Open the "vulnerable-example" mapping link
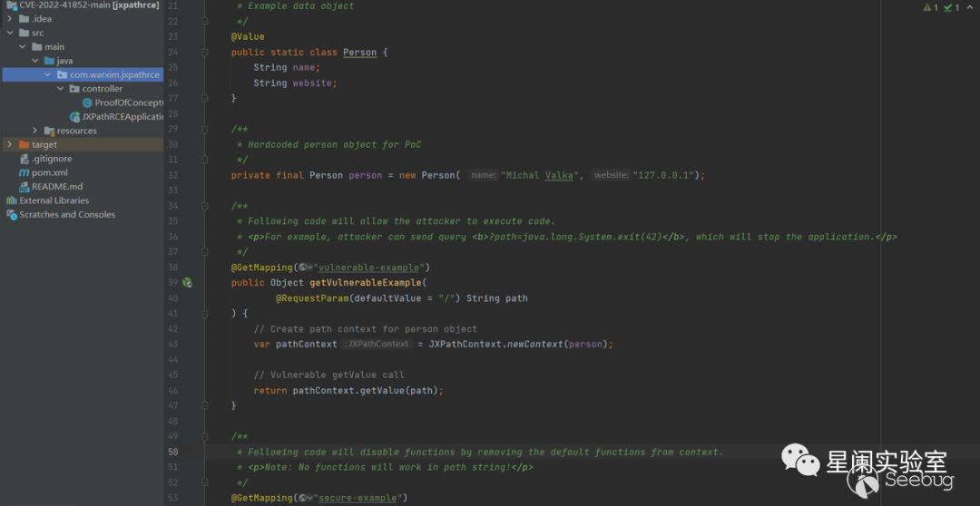 (368, 268)
